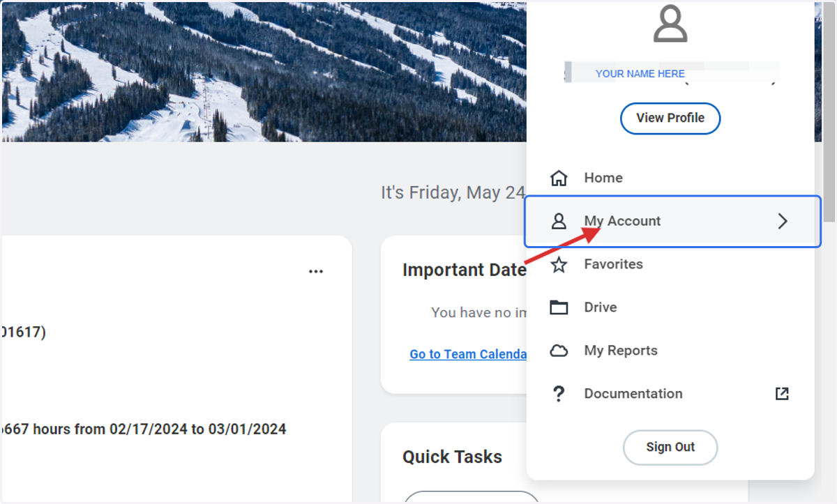Open the View Profile button
Screen dimensions: 837x504
pyautogui.click(x=670, y=118)
